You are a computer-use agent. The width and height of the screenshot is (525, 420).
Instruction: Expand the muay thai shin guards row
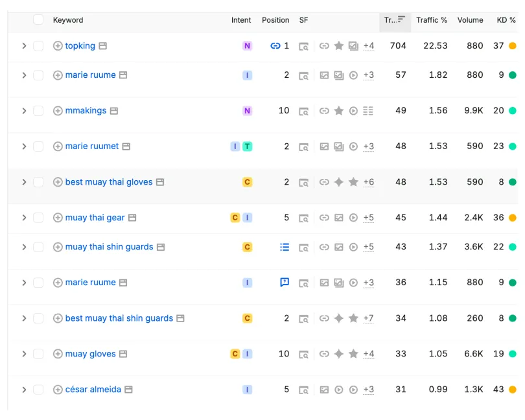point(24,247)
